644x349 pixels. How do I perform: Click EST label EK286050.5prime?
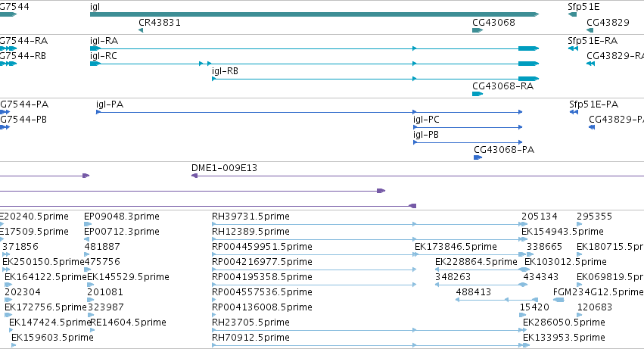(564, 323)
